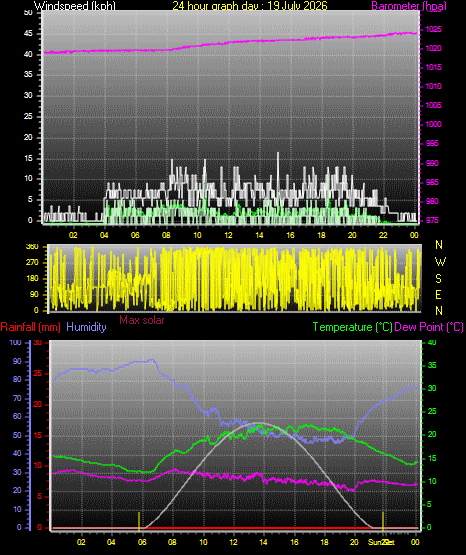Click the yellow sunrise marker near 06
This screenshot has width=466, height=555.
[x=139, y=521]
